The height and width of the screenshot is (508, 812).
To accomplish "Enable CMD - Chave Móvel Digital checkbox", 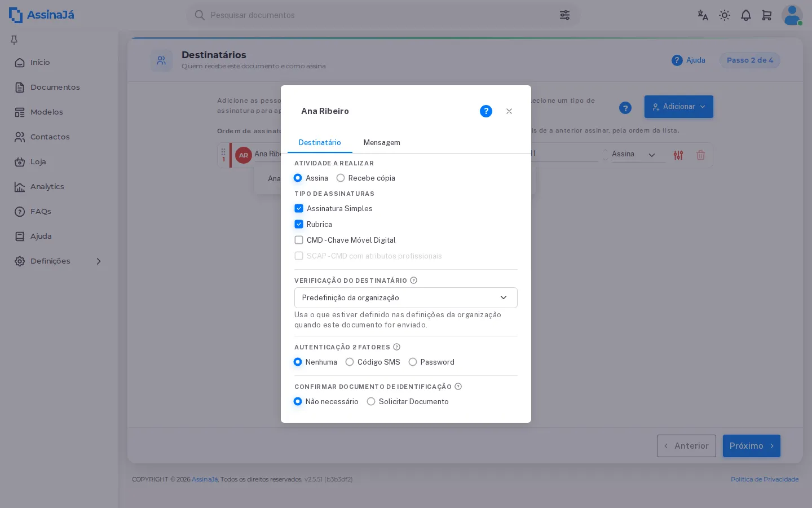I will click(x=299, y=240).
